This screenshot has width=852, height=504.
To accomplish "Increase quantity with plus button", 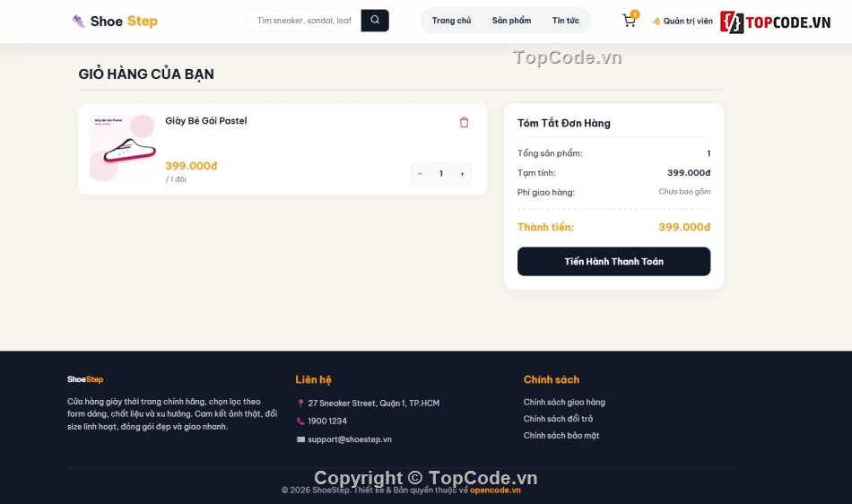I will tap(463, 174).
